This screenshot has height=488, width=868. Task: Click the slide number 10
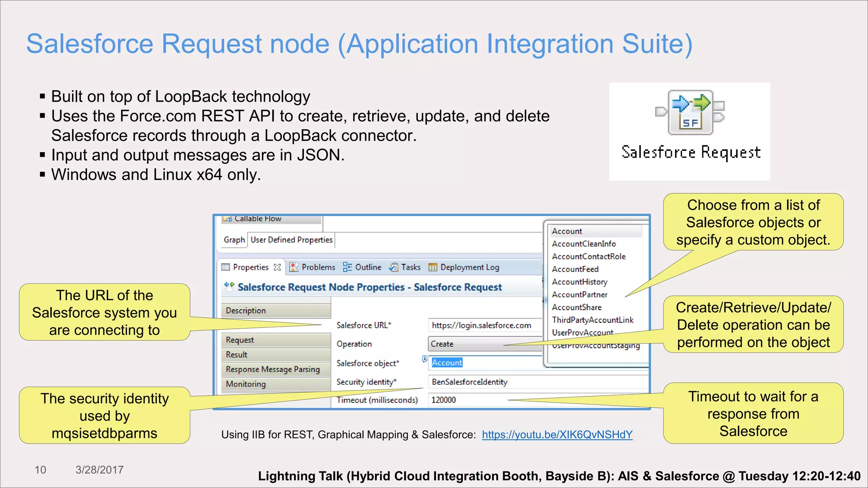pyautogui.click(x=40, y=470)
